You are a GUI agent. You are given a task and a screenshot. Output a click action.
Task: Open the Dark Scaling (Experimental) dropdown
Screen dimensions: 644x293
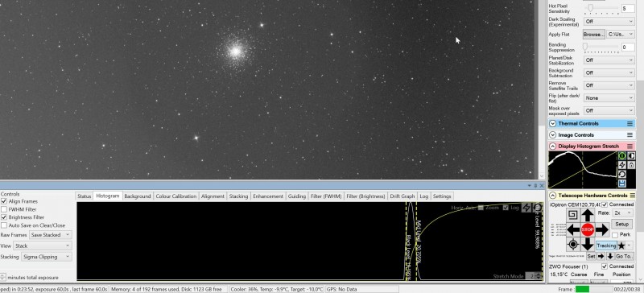click(609, 22)
